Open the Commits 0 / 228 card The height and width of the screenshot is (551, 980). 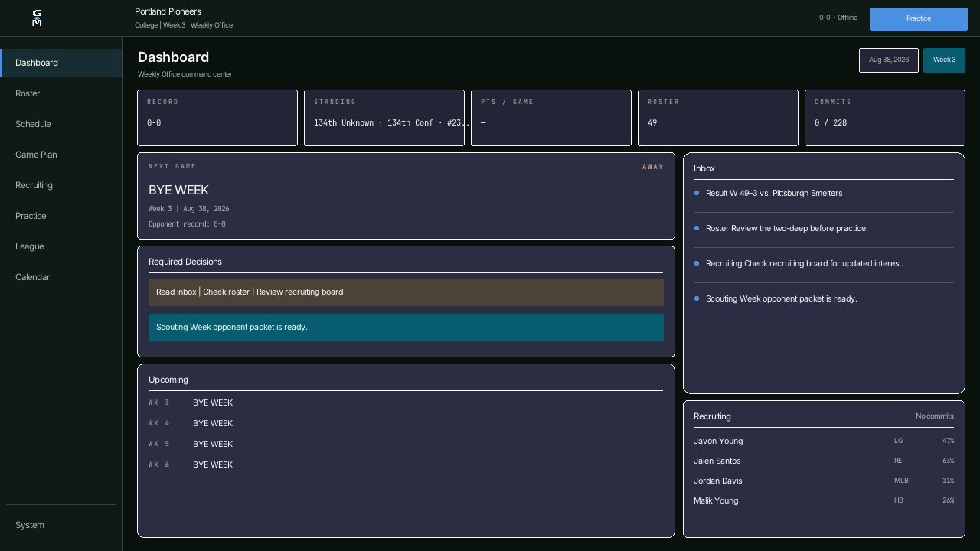(x=885, y=118)
